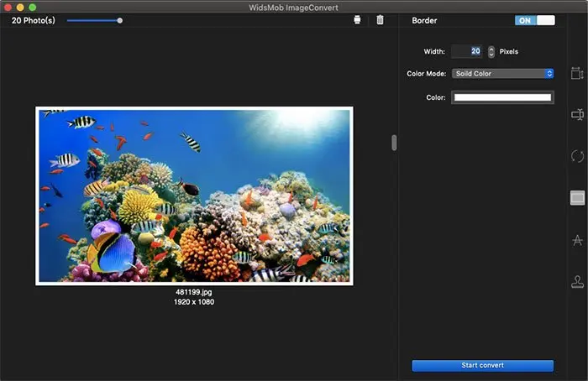This screenshot has height=381, width=588.
Task: Click the Solid Color dropdown arrows
Action: tap(549, 73)
